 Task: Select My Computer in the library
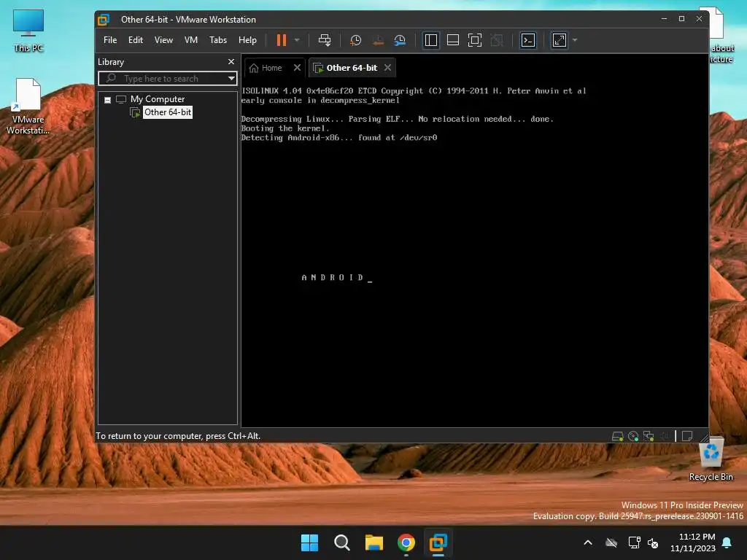click(158, 99)
